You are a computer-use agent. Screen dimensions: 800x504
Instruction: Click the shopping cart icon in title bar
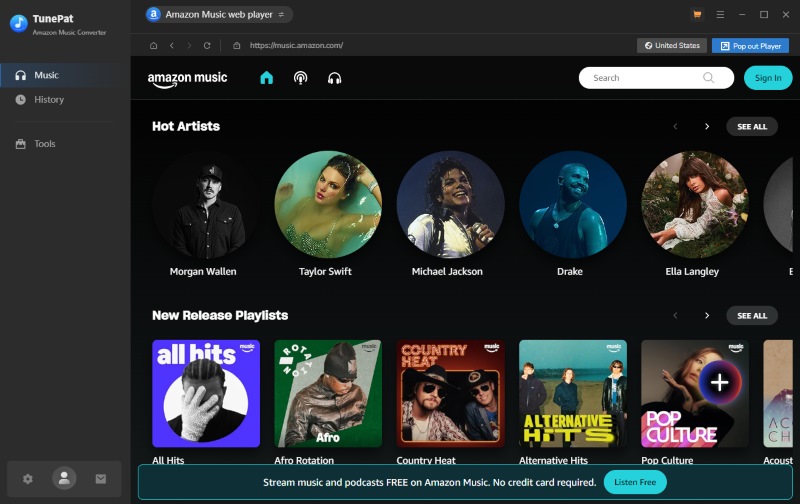(697, 14)
